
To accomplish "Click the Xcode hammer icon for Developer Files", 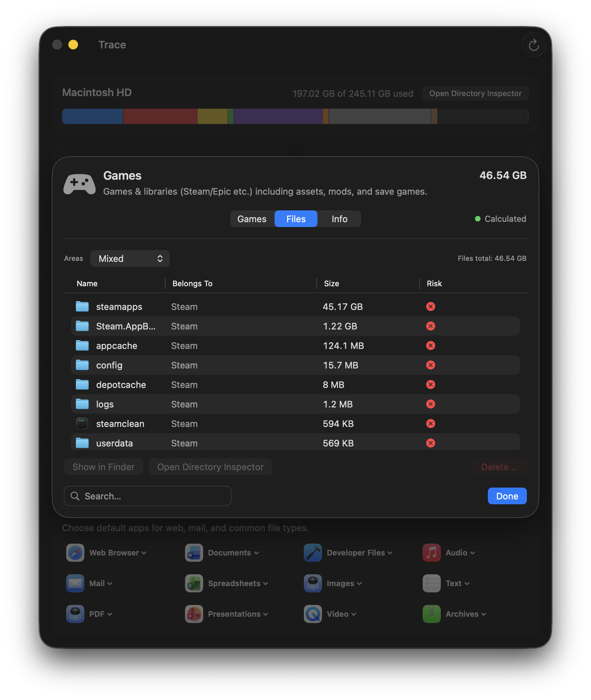I will (313, 553).
